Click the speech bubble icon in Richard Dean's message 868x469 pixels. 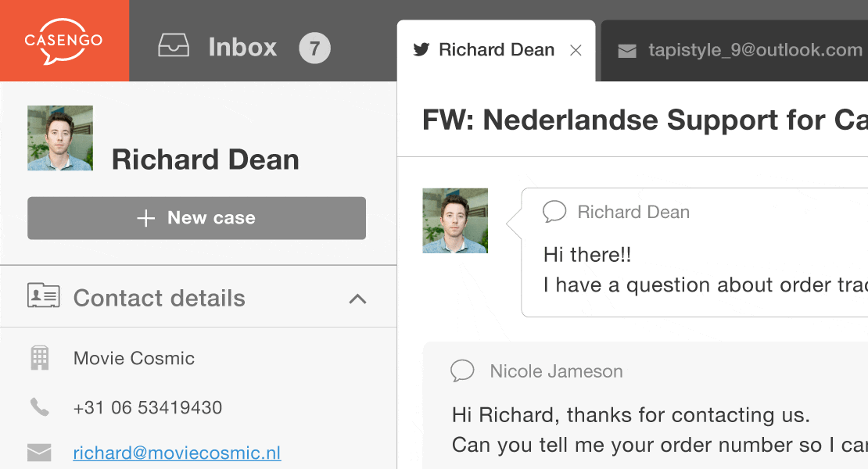pos(554,212)
